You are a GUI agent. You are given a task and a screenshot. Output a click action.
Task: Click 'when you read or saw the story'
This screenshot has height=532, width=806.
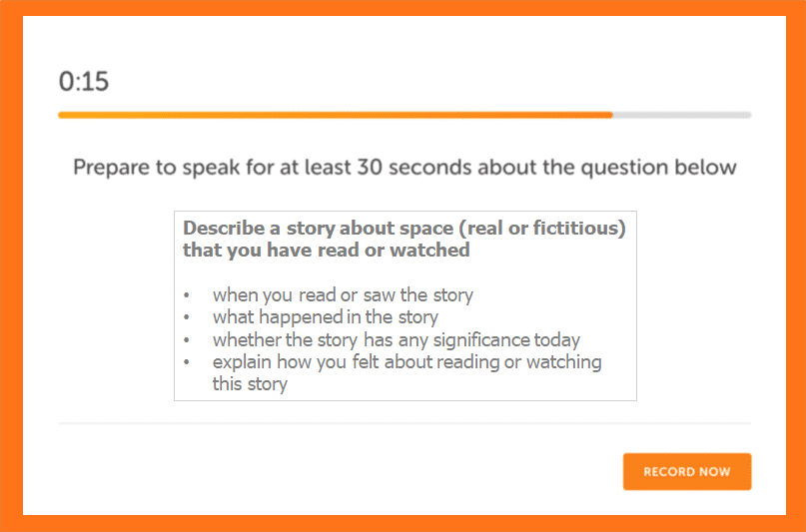[x=343, y=294]
